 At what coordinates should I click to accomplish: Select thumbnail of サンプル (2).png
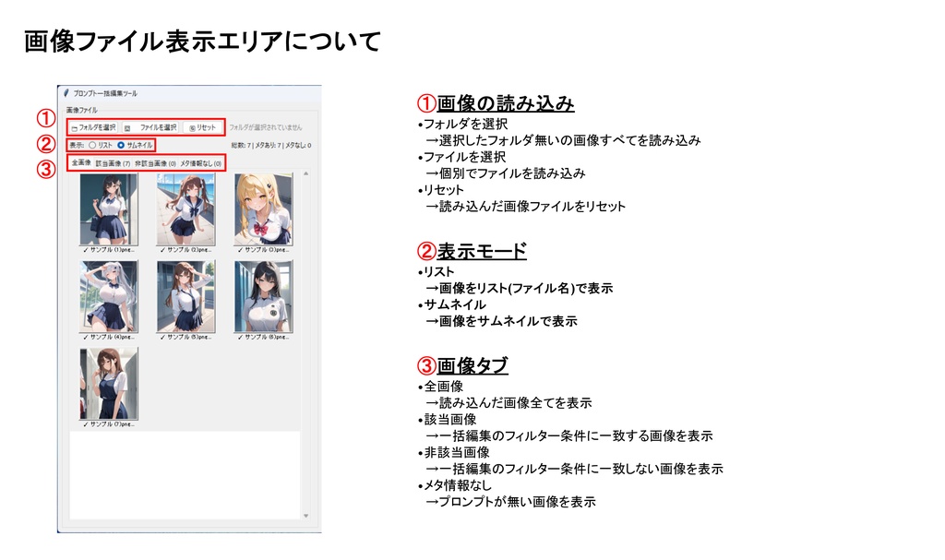click(x=185, y=209)
